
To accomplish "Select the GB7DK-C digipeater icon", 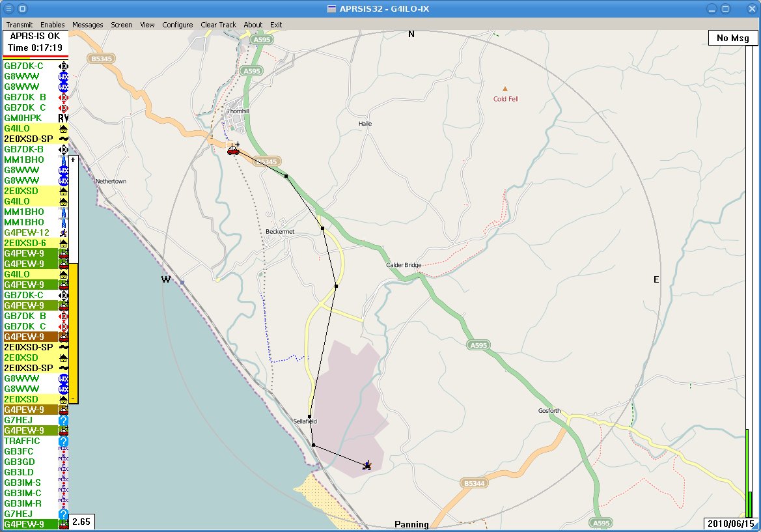I will point(62,66).
